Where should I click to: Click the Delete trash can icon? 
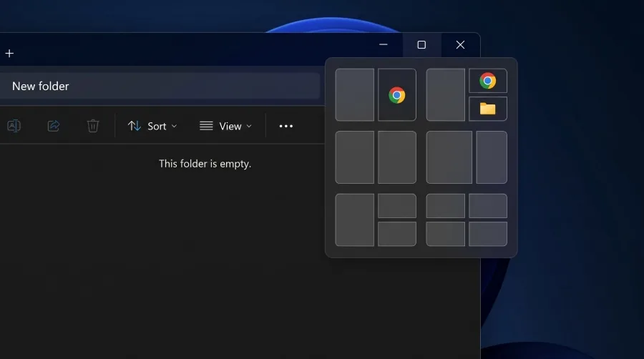(x=93, y=126)
